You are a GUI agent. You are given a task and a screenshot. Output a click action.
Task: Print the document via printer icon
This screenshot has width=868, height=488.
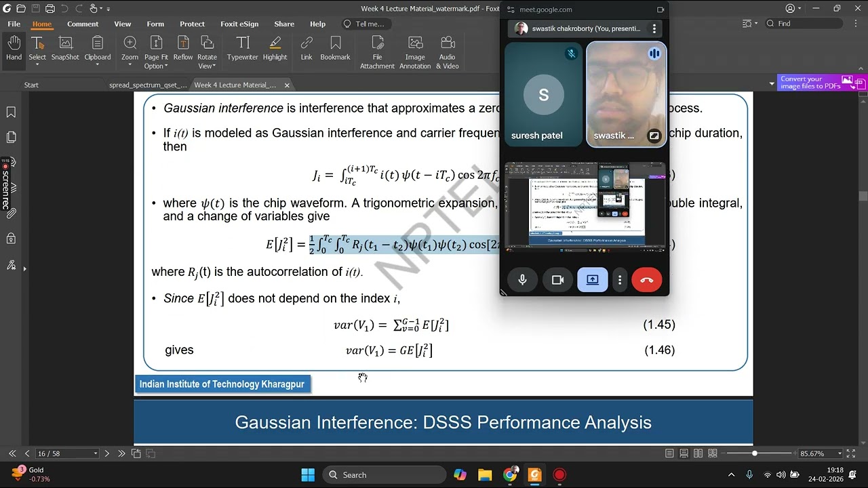tap(50, 9)
